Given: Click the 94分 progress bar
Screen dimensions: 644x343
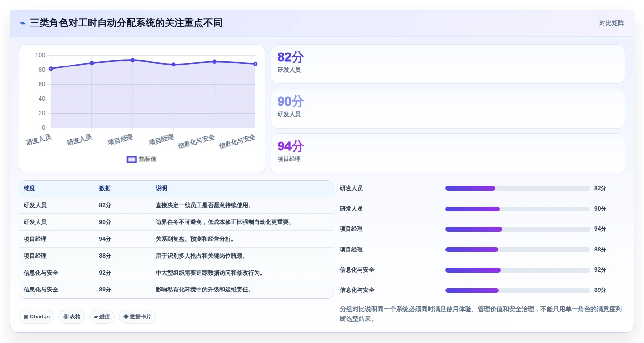Looking at the screenshot, I should click(x=518, y=229).
